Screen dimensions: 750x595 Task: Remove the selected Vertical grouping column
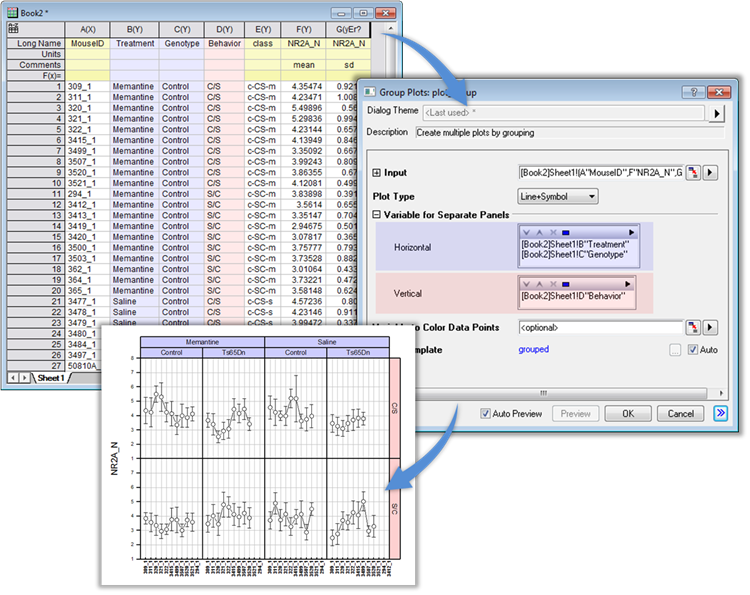click(x=552, y=285)
